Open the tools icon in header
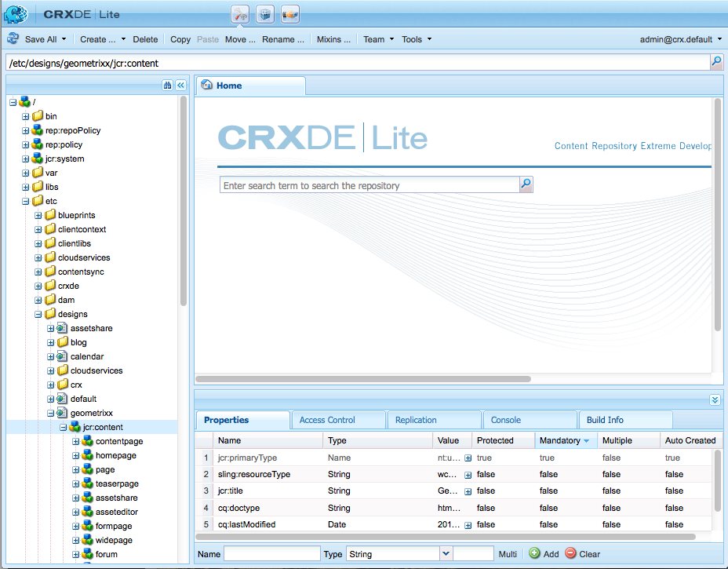728x569 pixels. point(240,14)
